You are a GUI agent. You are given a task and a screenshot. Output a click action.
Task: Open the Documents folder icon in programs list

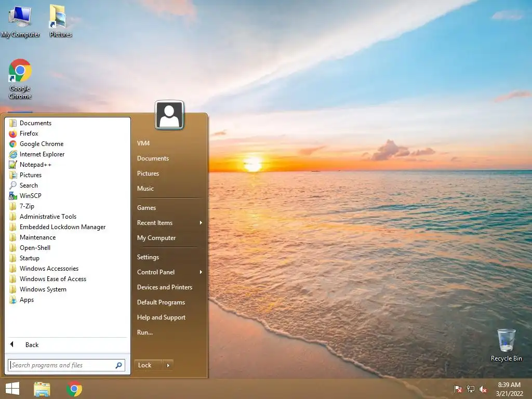click(13, 123)
